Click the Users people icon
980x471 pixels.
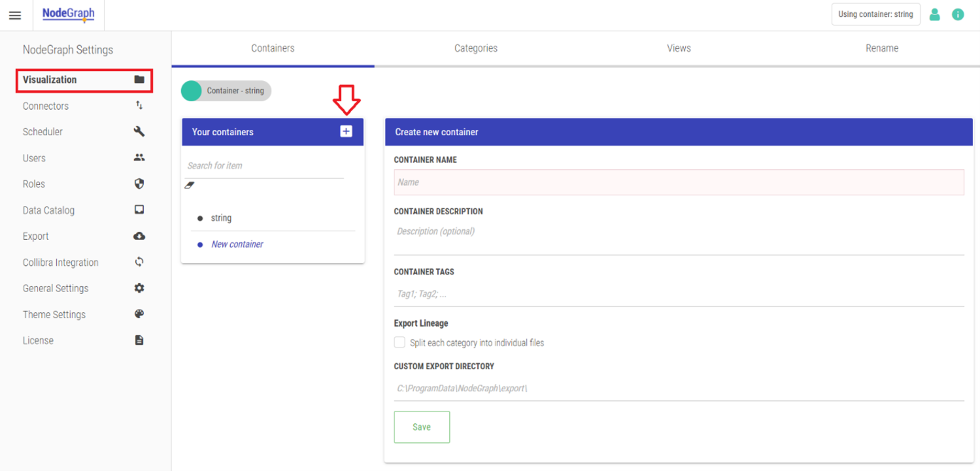pos(139,157)
